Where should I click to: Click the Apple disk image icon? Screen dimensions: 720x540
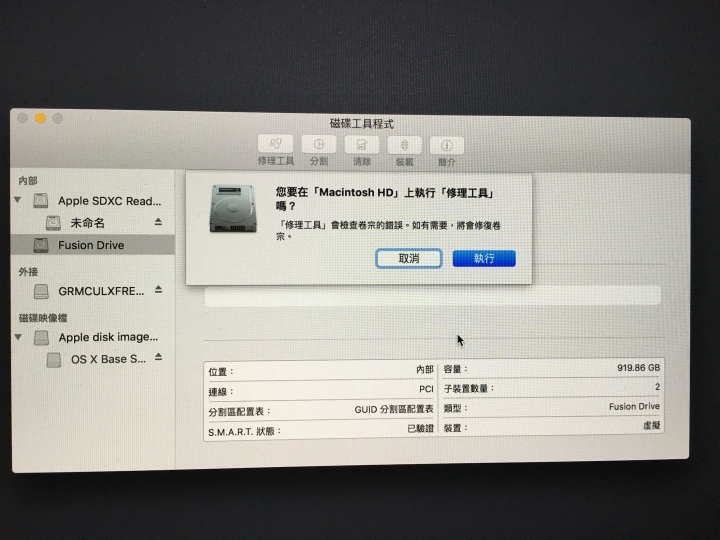click(x=41, y=338)
